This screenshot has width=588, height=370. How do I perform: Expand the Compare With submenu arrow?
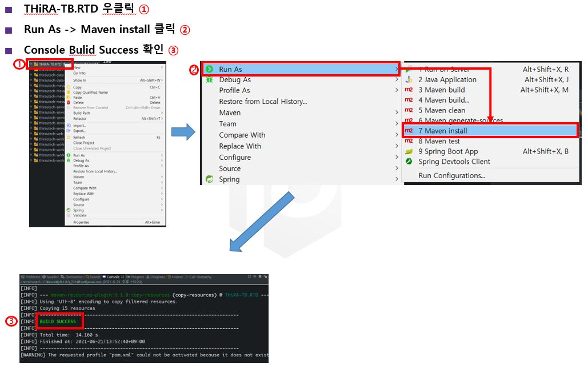click(397, 135)
